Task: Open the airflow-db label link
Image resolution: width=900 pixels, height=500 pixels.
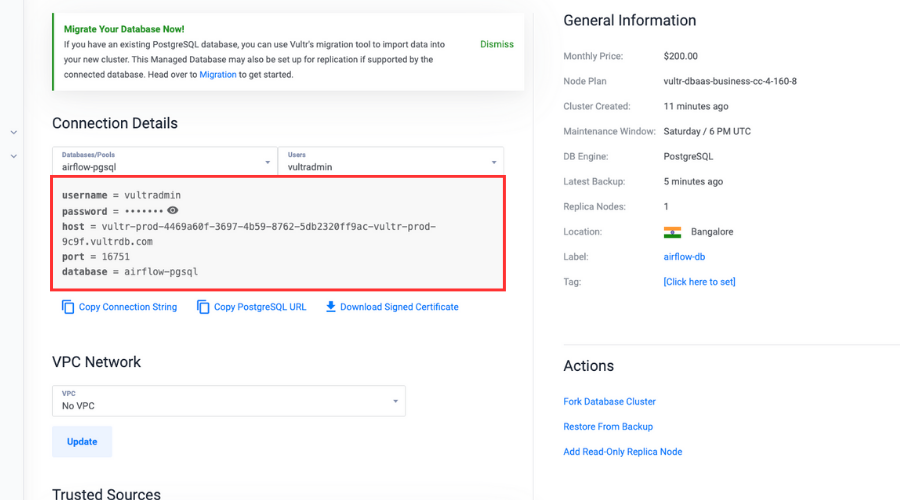Action: (684, 257)
